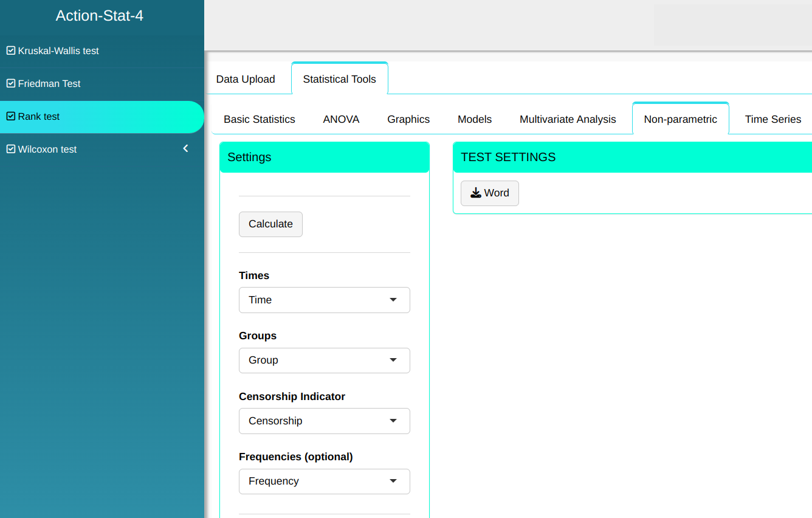Open the Censorship Indicator dropdown

click(324, 421)
